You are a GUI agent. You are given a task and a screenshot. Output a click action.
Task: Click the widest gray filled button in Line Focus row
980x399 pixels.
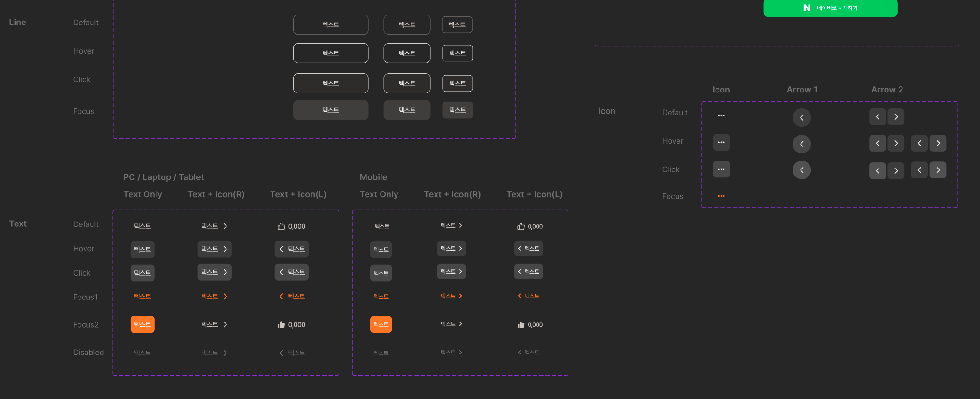pyautogui.click(x=331, y=110)
